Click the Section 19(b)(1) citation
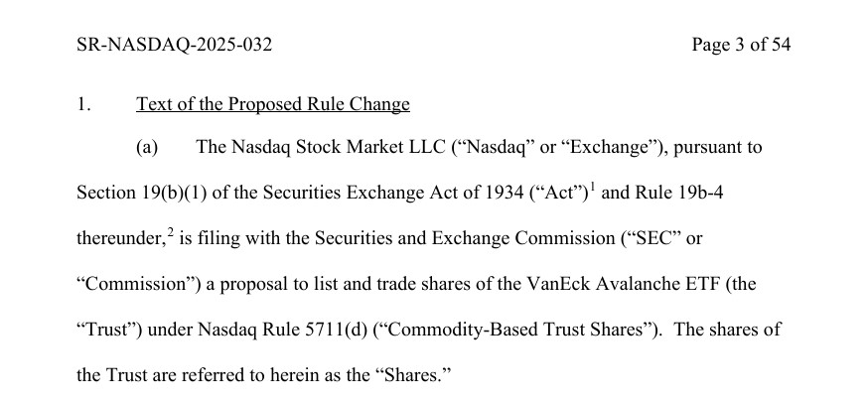 (x=138, y=194)
